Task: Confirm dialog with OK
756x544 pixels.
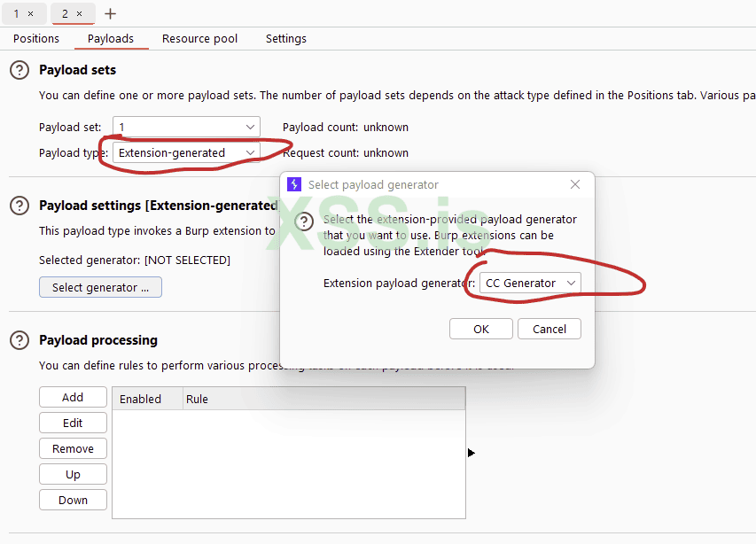Action: click(480, 329)
